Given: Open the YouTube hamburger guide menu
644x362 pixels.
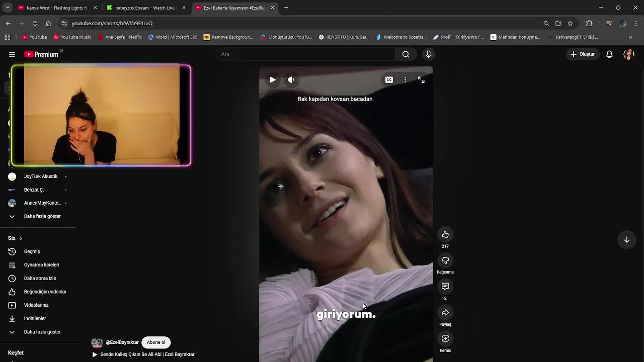Looking at the screenshot, I should (12, 54).
